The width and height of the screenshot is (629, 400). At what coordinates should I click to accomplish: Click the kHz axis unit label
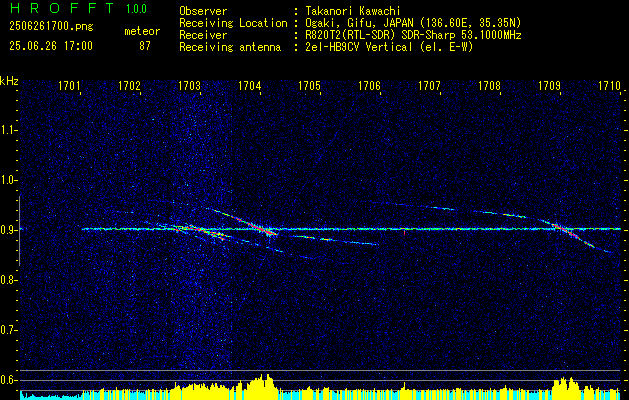click(9, 81)
